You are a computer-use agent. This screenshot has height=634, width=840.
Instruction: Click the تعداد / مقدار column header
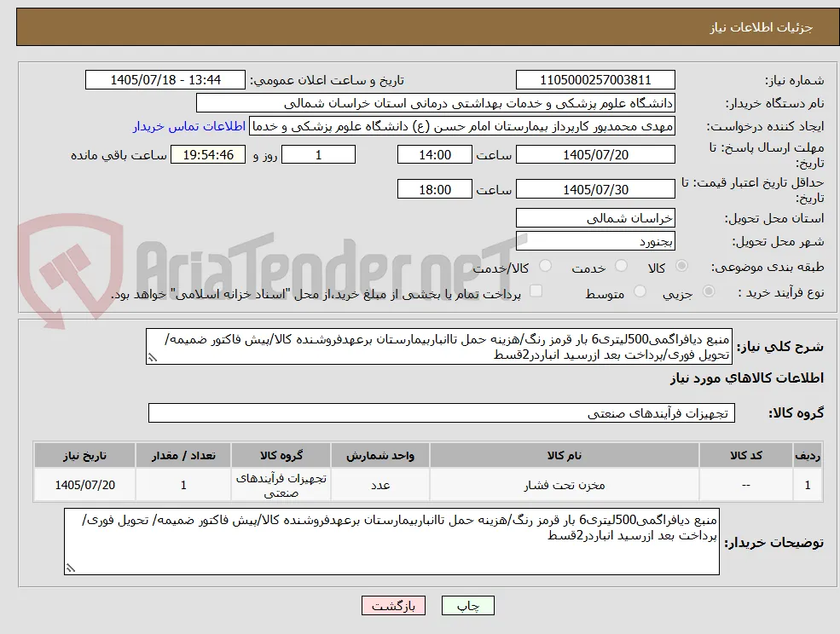pos(183,455)
